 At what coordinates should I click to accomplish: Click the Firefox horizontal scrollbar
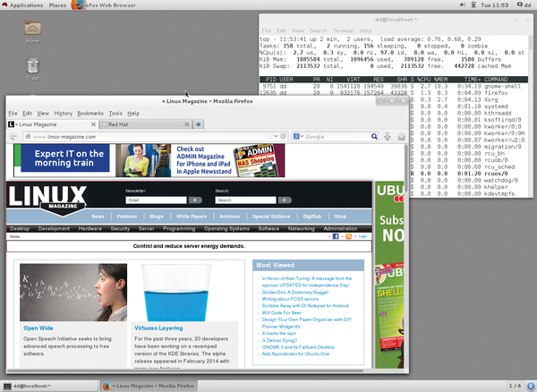pyautogui.click(x=185, y=371)
